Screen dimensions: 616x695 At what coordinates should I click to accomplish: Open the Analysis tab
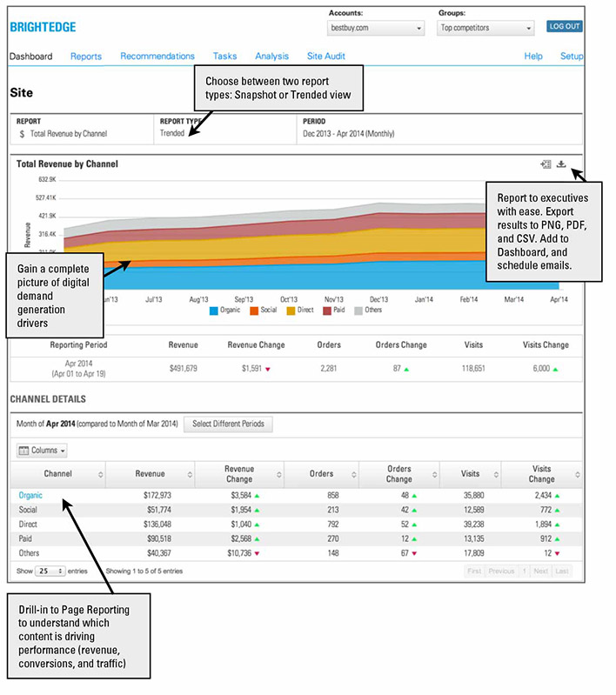(271, 57)
